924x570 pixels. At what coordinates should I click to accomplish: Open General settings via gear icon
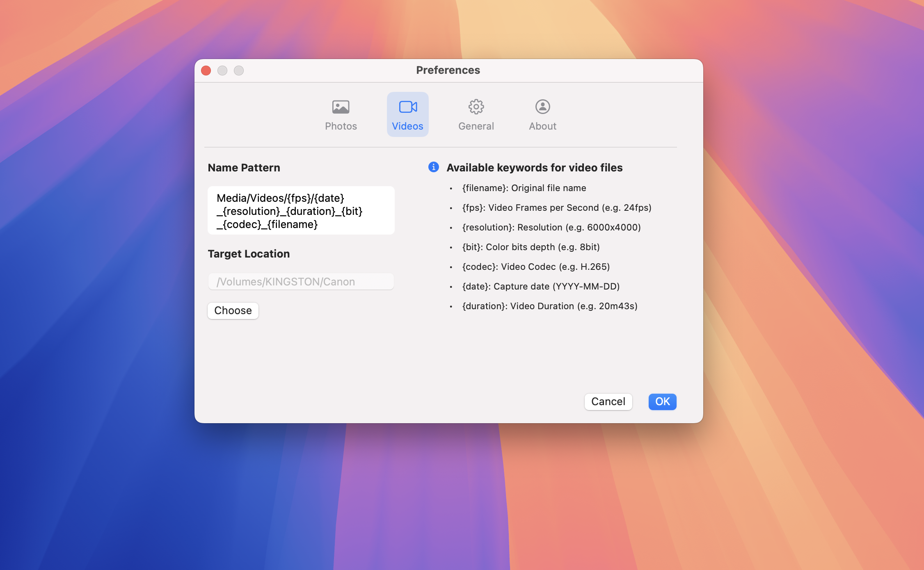476,107
